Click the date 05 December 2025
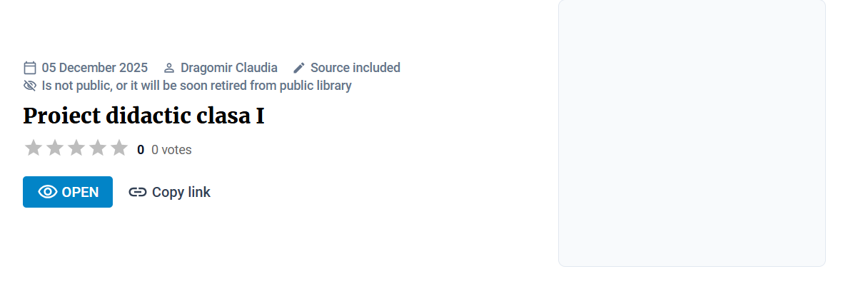The height and width of the screenshot is (294, 868). pyautogui.click(x=95, y=68)
